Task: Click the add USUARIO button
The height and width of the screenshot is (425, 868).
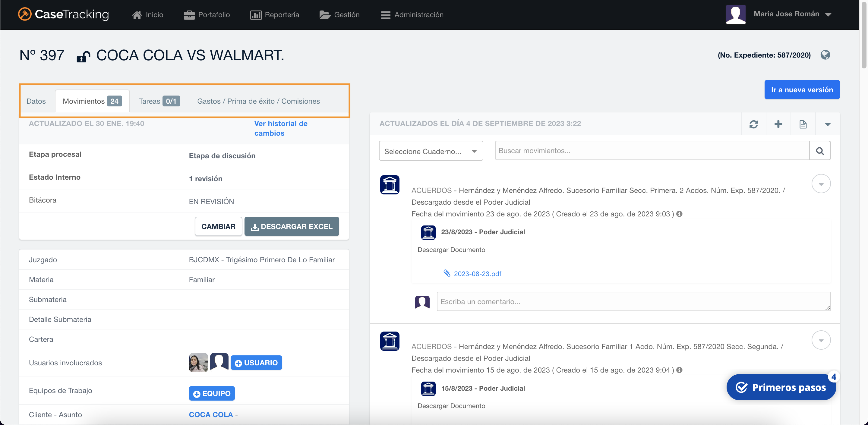Action: click(257, 363)
